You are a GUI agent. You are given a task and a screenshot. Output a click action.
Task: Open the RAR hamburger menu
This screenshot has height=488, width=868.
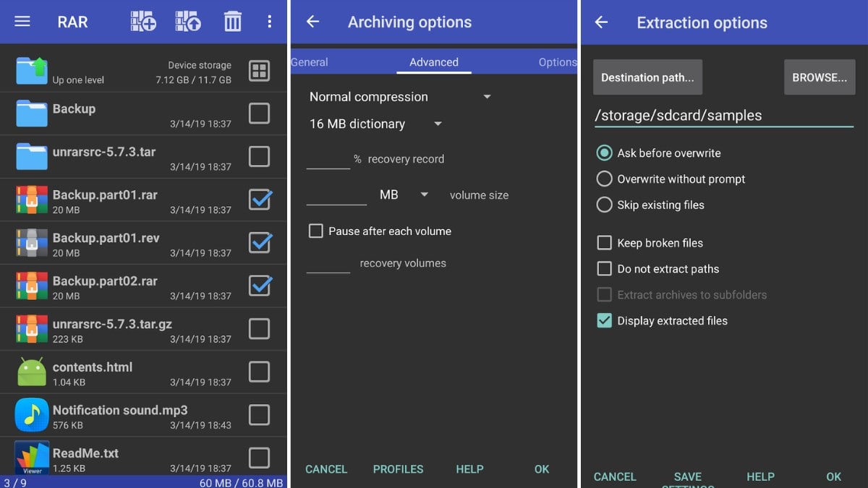tap(22, 22)
